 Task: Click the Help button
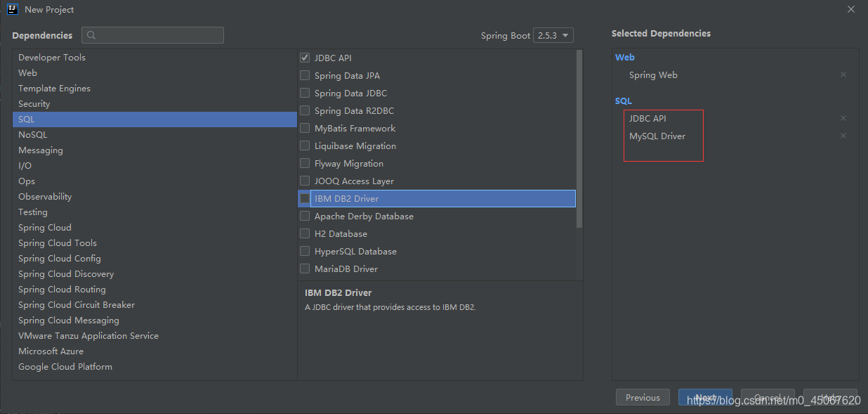[x=830, y=398]
